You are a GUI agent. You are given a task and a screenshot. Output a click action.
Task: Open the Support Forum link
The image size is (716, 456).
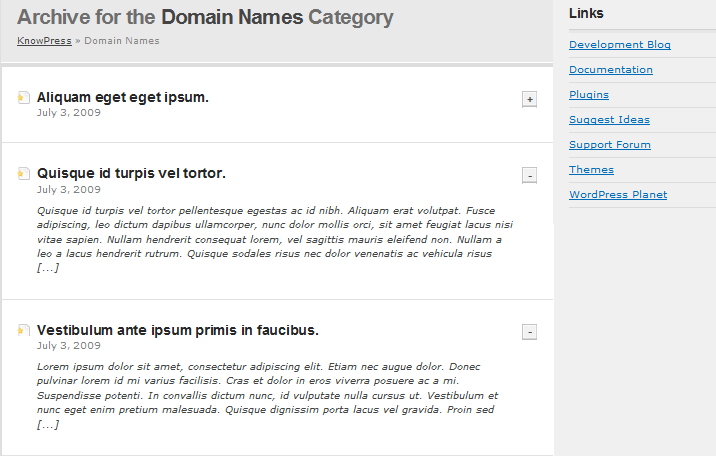pos(610,145)
